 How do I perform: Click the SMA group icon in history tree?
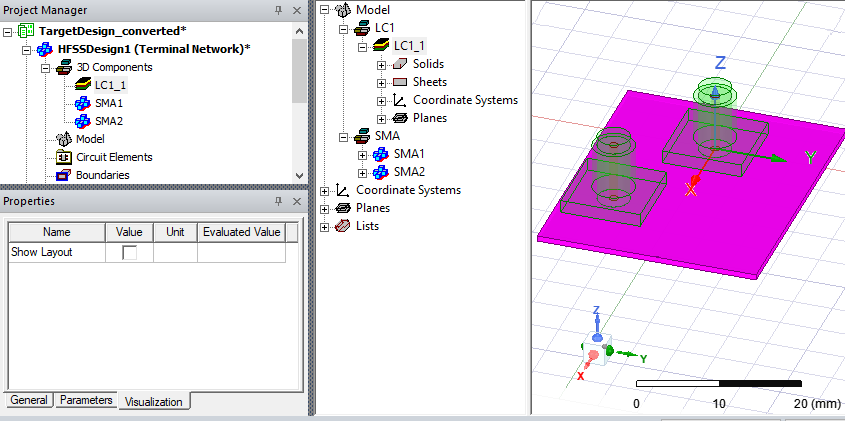click(x=362, y=136)
